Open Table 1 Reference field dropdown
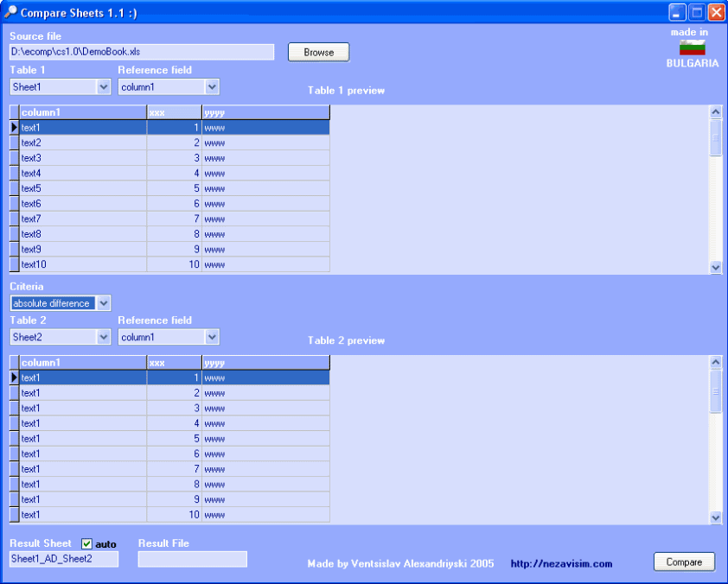Screen dimensions: 728x584 click(x=212, y=86)
